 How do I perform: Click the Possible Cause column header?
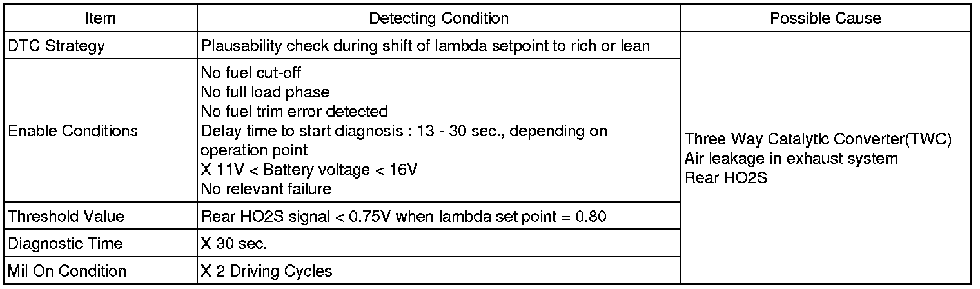click(x=826, y=19)
